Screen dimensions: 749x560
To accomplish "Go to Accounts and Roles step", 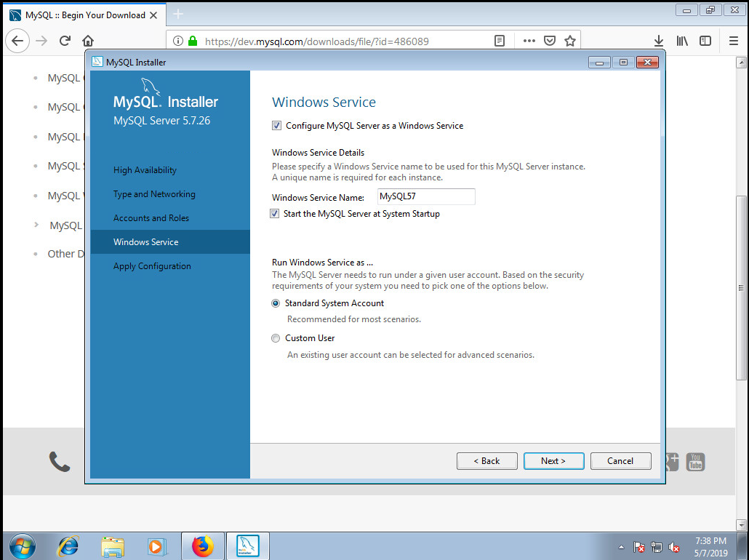I will [151, 218].
